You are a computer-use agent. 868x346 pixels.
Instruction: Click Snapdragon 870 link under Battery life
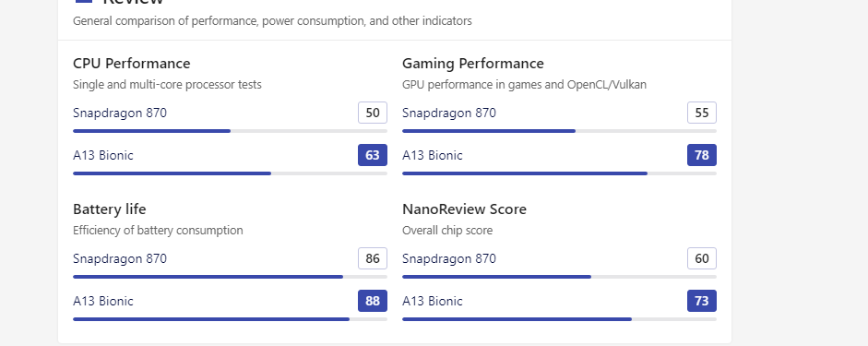point(120,258)
